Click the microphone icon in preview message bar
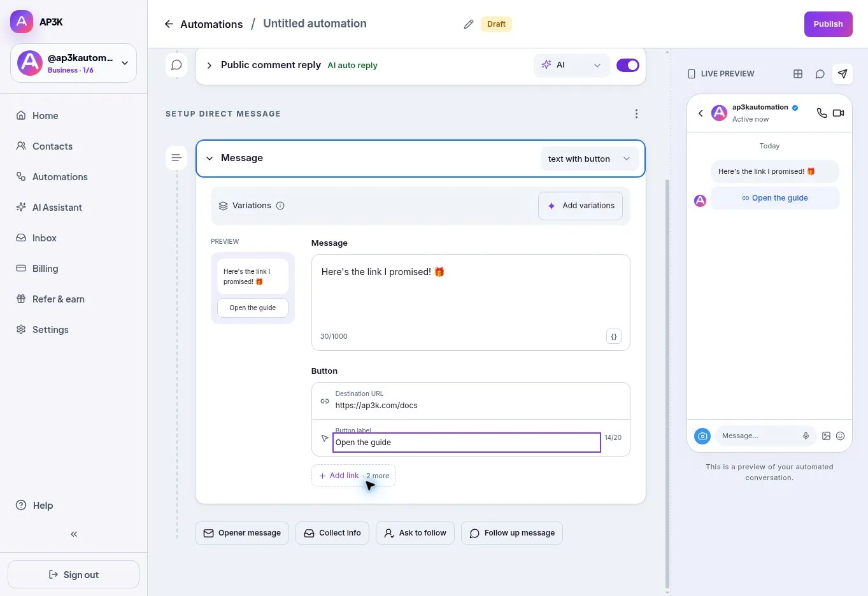 (806, 436)
